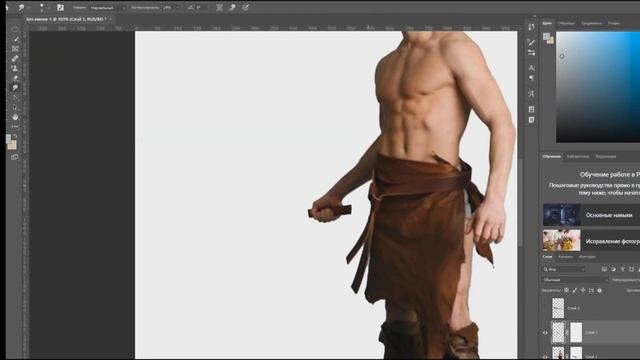This screenshot has height=360, width=640.
Task: Toggle lock all padlock icon
Action: 600,290
